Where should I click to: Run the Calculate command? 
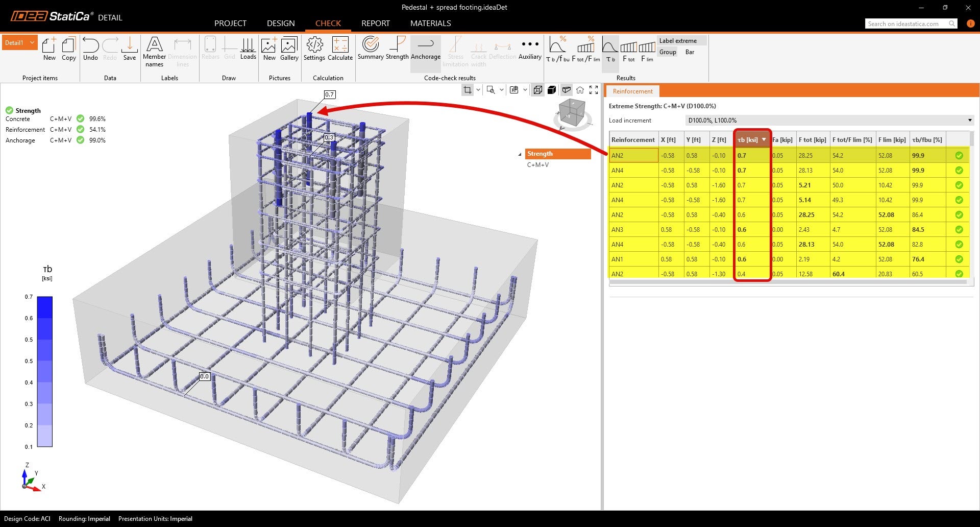(340, 50)
